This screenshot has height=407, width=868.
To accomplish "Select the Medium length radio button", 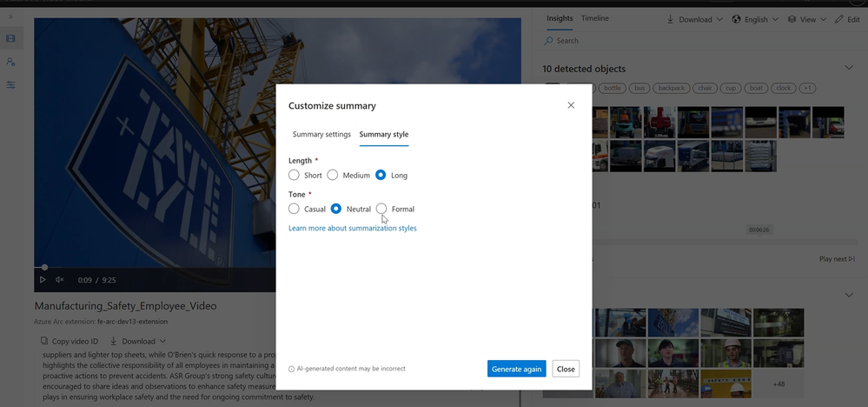I will (332, 175).
